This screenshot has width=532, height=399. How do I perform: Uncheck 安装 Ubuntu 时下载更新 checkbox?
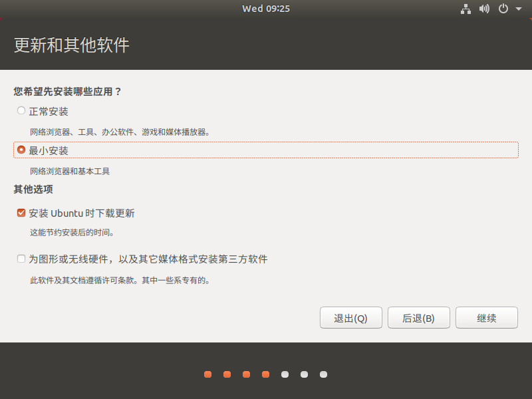[x=21, y=213]
